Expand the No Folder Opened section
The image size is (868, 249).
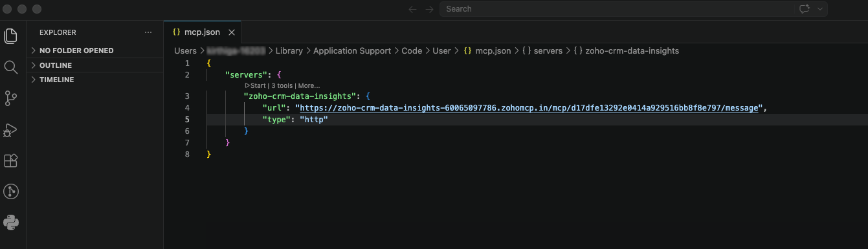click(95, 50)
